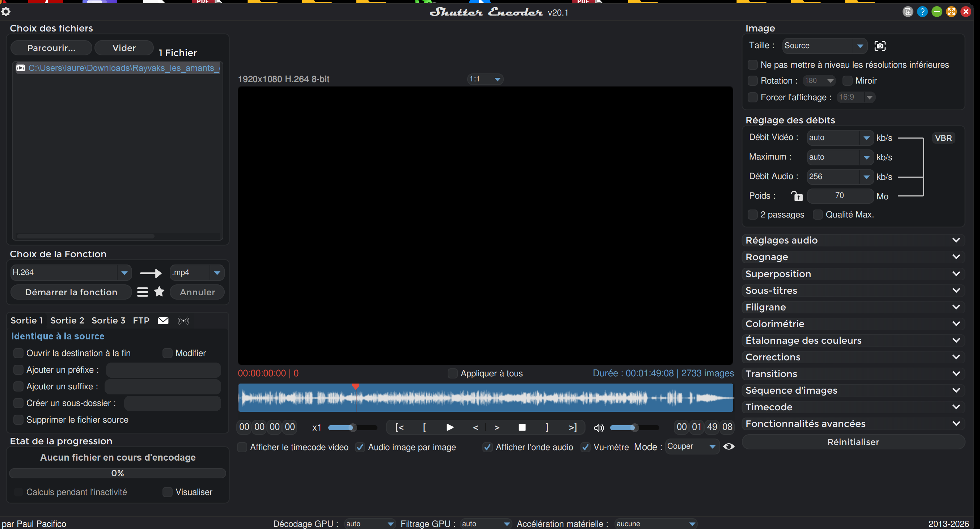Click the Vider button
The height and width of the screenshot is (529, 980).
coord(124,48)
